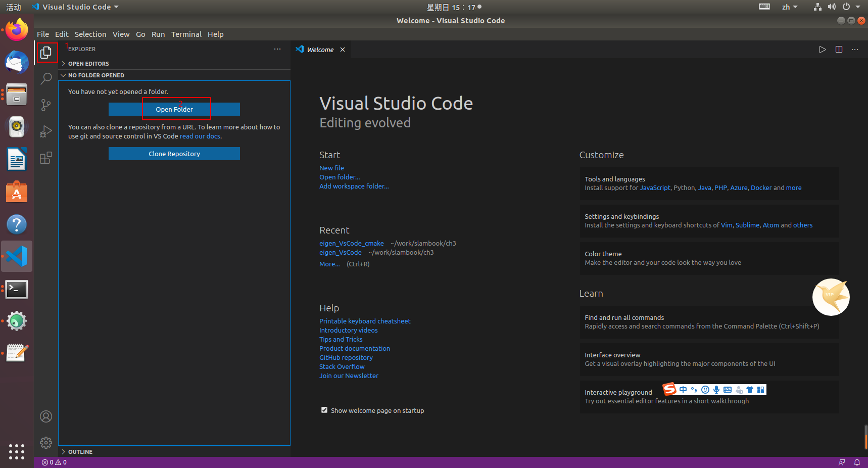
Task: Open the Source Control view icon
Action: pyautogui.click(x=46, y=105)
